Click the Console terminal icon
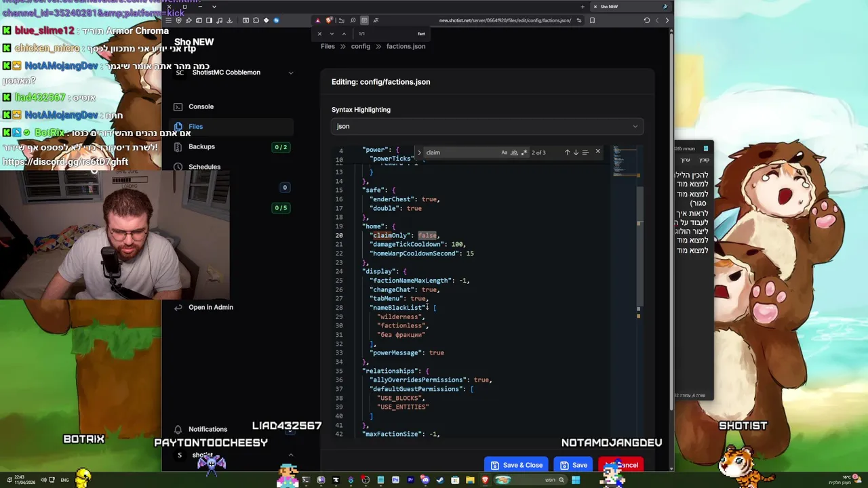The image size is (868, 488). pyautogui.click(x=178, y=106)
